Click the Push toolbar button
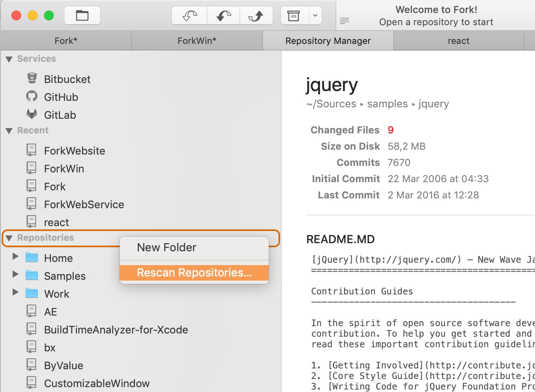This screenshot has width=535, height=392. pos(256,16)
